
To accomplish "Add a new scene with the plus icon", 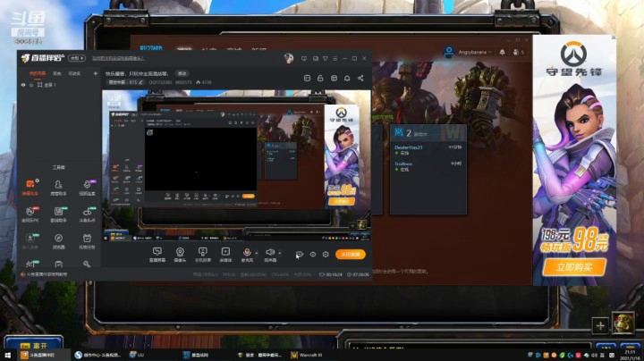I will [x=96, y=73].
